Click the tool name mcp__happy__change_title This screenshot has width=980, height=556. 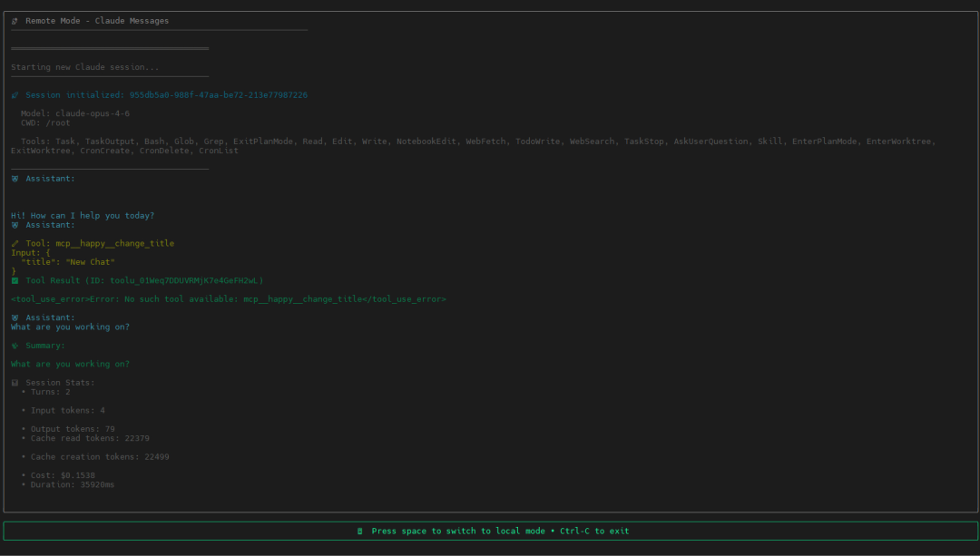point(114,244)
